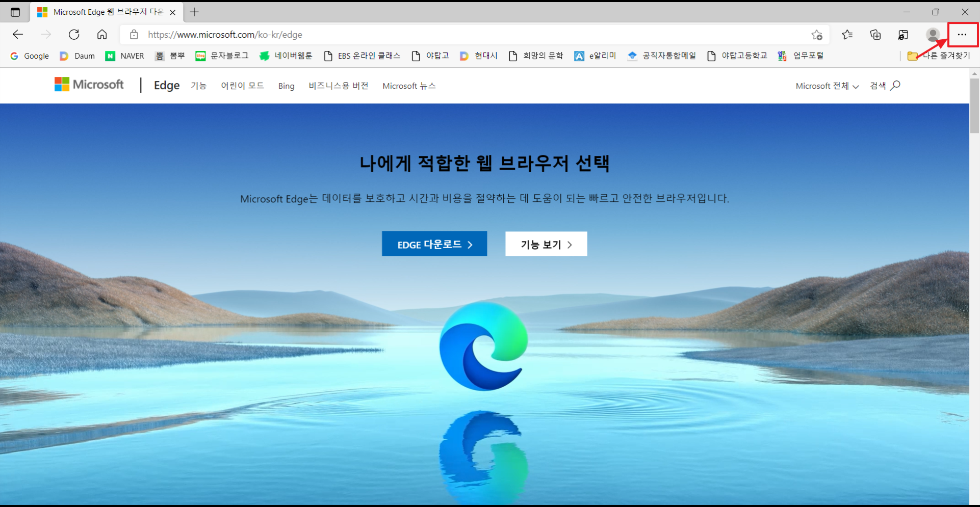The height and width of the screenshot is (507, 980).
Task: Click the EDGE 다운로드 button
Action: (x=434, y=244)
